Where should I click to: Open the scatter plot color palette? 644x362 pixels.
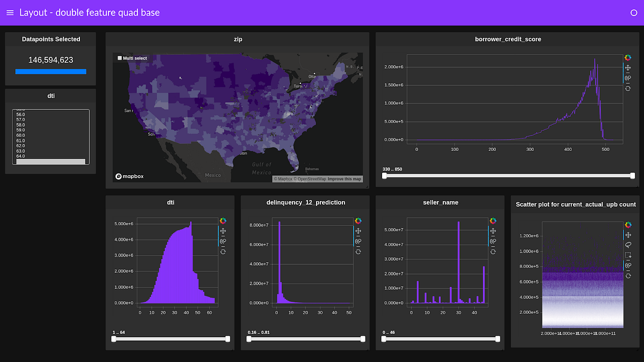click(x=628, y=224)
